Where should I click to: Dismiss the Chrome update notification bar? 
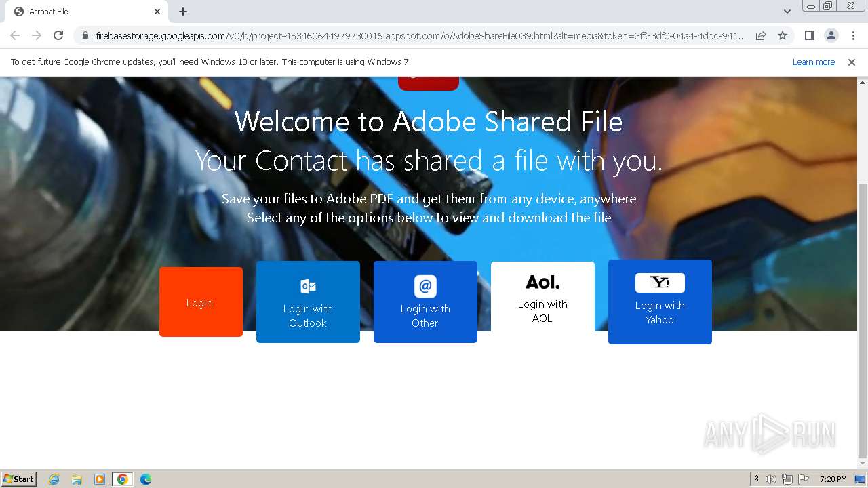pos(852,62)
